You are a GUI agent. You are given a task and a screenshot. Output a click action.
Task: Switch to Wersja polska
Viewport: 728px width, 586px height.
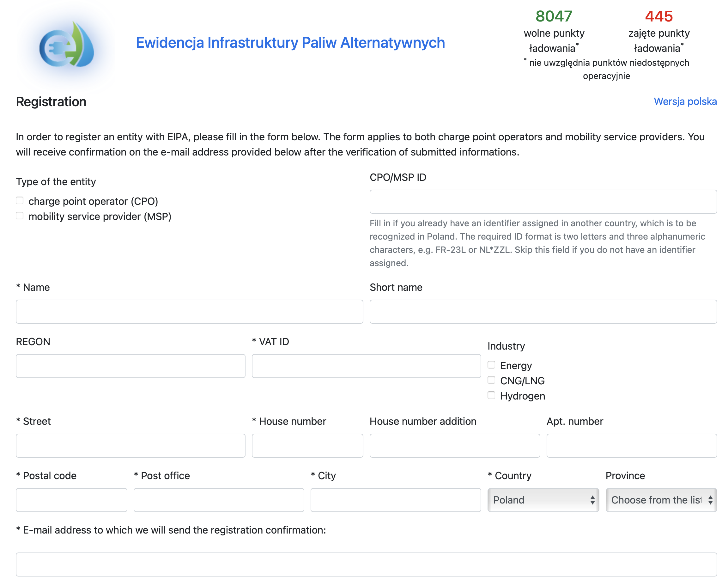point(685,101)
